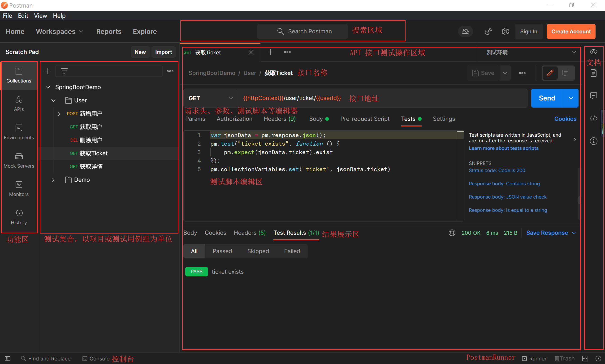The height and width of the screenshot is (364, 605).
Task: Show only Passed test results
Action: point(222,251)
